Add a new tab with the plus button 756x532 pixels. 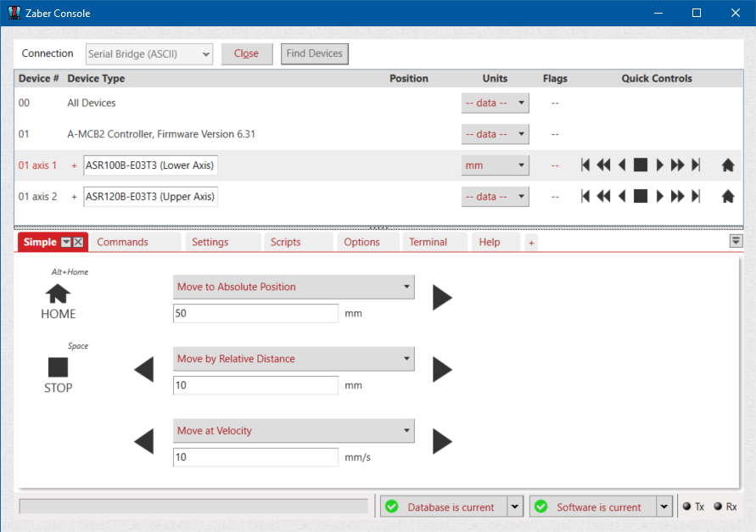(531, 243)
